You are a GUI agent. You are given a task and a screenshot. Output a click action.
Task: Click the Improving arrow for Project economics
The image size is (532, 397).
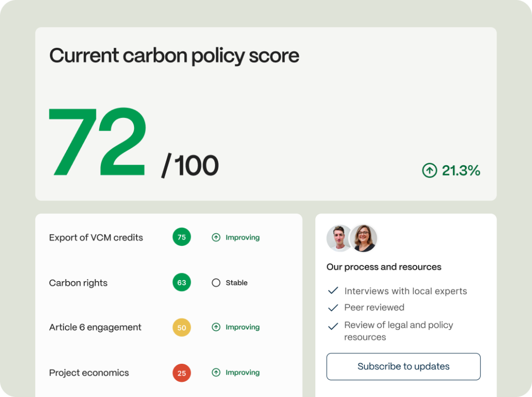tap(216, 373)
